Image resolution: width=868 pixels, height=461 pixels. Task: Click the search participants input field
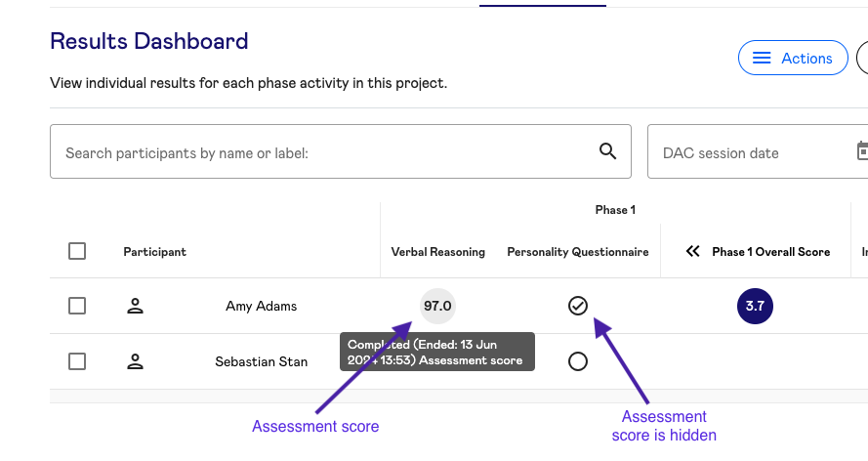341,151
